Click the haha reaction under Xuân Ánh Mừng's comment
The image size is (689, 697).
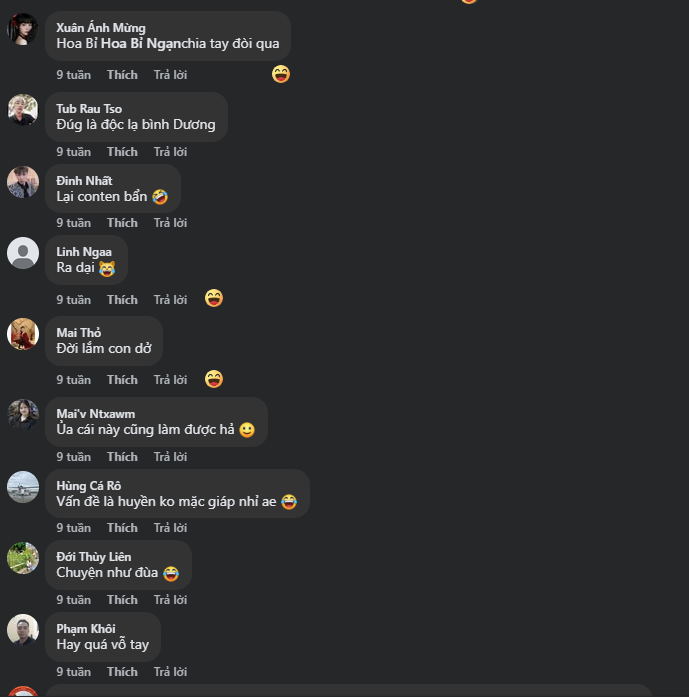click(x=281, y=74)
